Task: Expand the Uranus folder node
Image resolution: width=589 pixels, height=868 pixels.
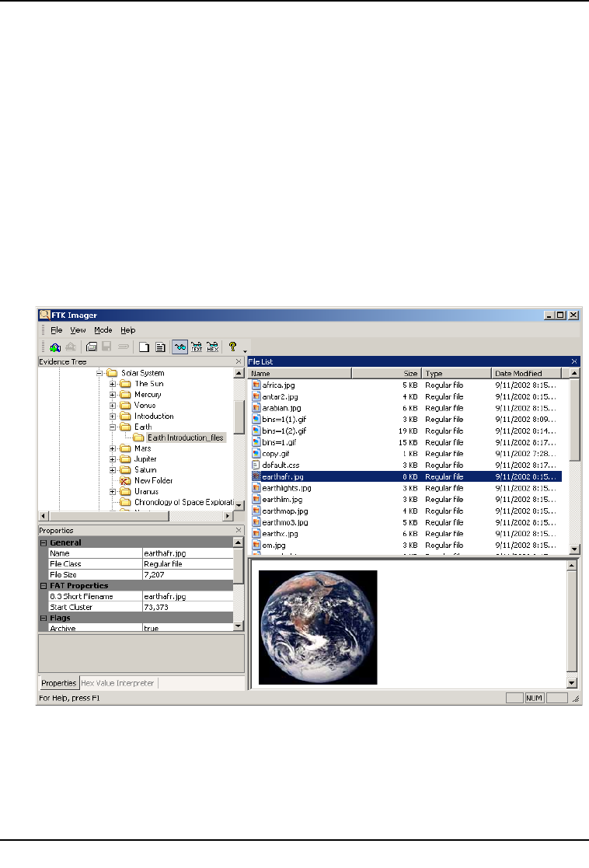Action: click(x=113, y=492)
